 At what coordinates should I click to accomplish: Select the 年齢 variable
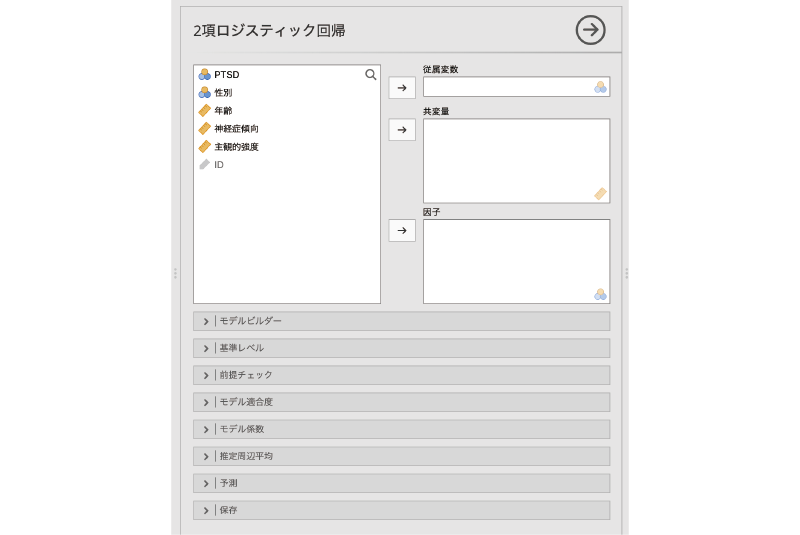pos(222,111)
